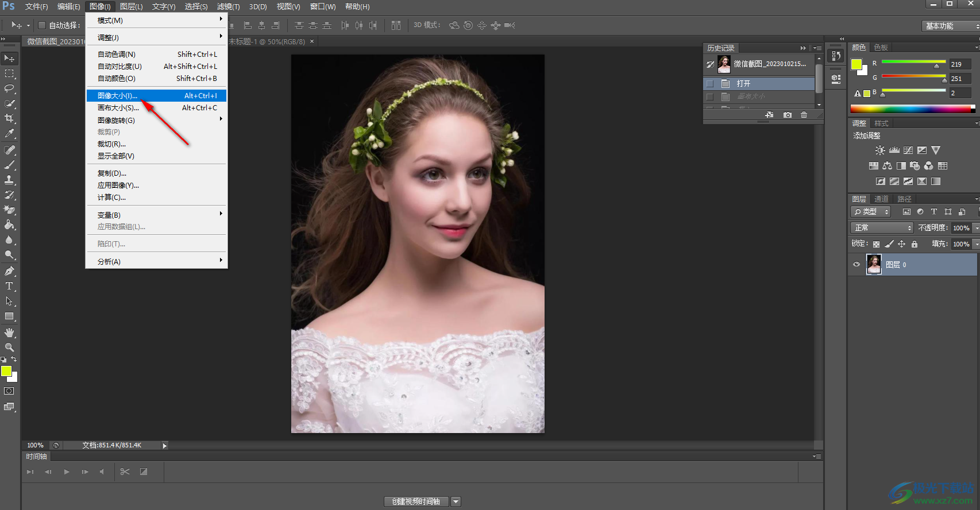The image size is (980, 510).
Task: Add a Levels adjustment
Action: pos(894,150)
